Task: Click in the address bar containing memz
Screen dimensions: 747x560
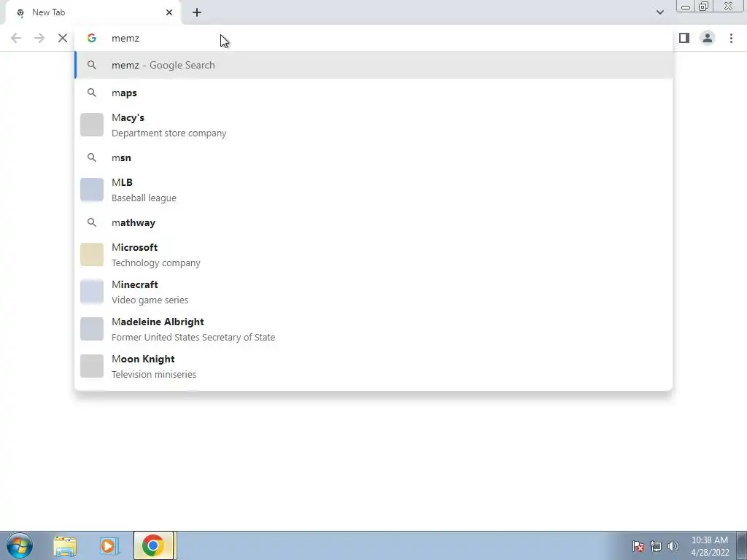Action: (x=373, y=38)
